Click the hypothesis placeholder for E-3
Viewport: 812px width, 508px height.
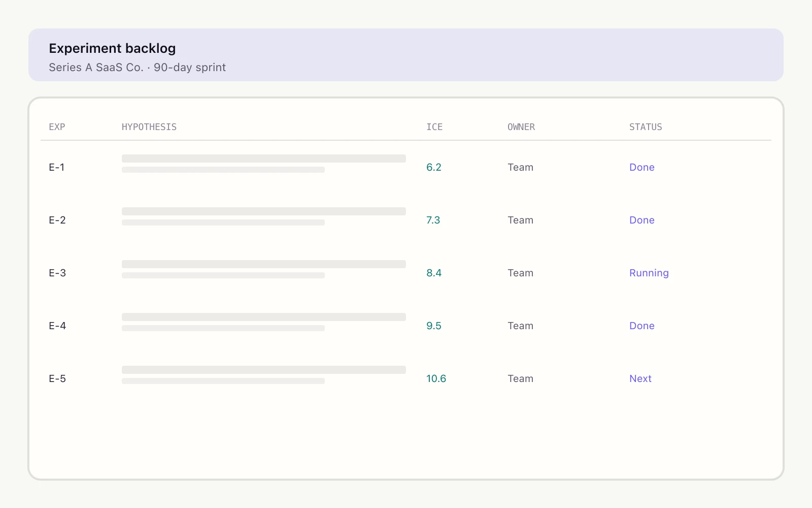pos(264,269)
